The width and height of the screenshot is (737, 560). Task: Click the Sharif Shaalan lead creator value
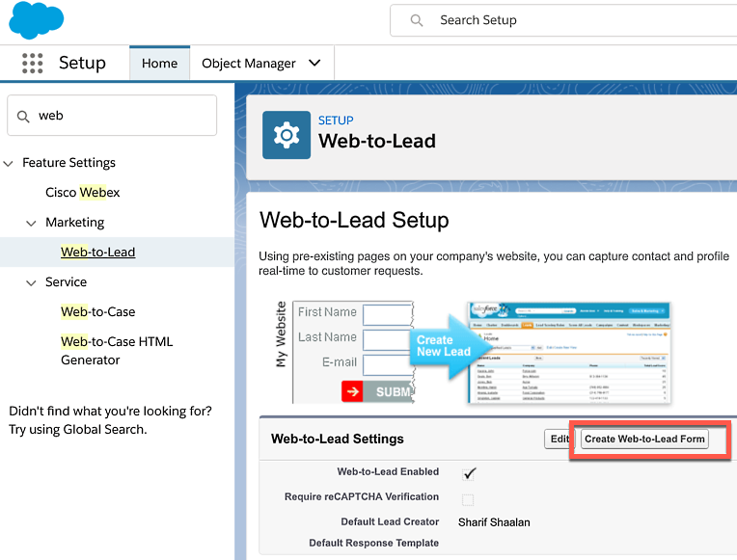pyautogui.click(x=494, y=522)
